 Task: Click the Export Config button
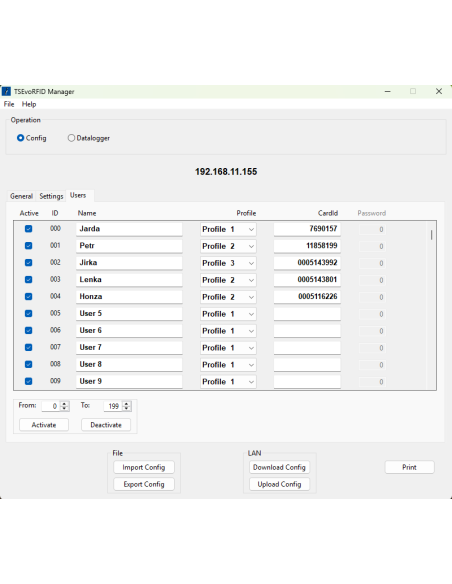pyautogui.click(x=144, y=484)
